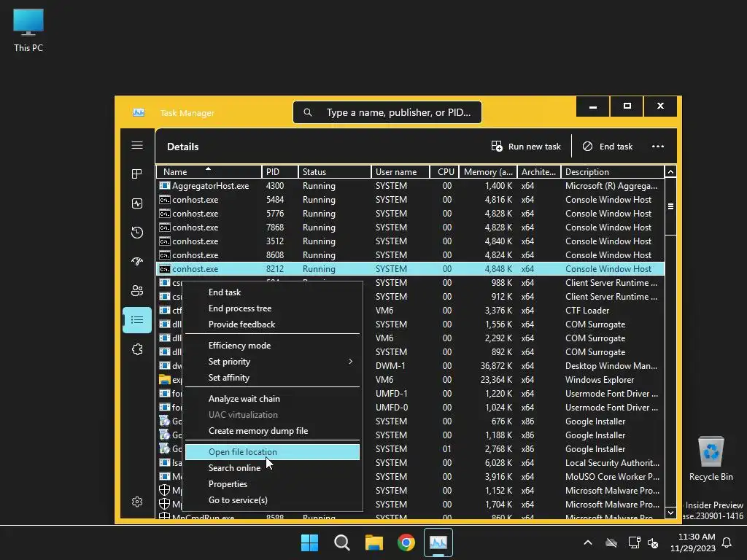Click the MoUSO Core Worker P... description

pos(612,477)
